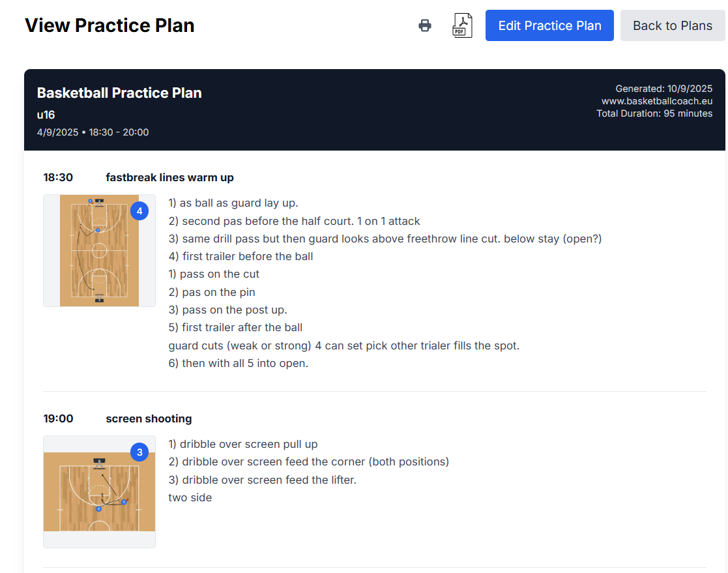
Task: Click the Generated: 10/9/2025 text
Action: click(663, 89)
